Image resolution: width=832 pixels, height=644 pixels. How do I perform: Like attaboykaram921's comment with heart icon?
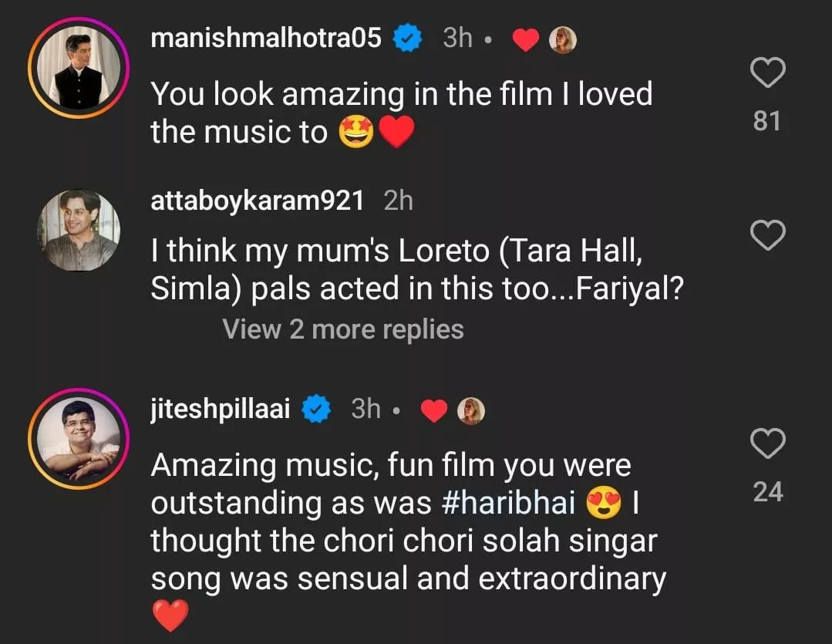click(767, 235)
